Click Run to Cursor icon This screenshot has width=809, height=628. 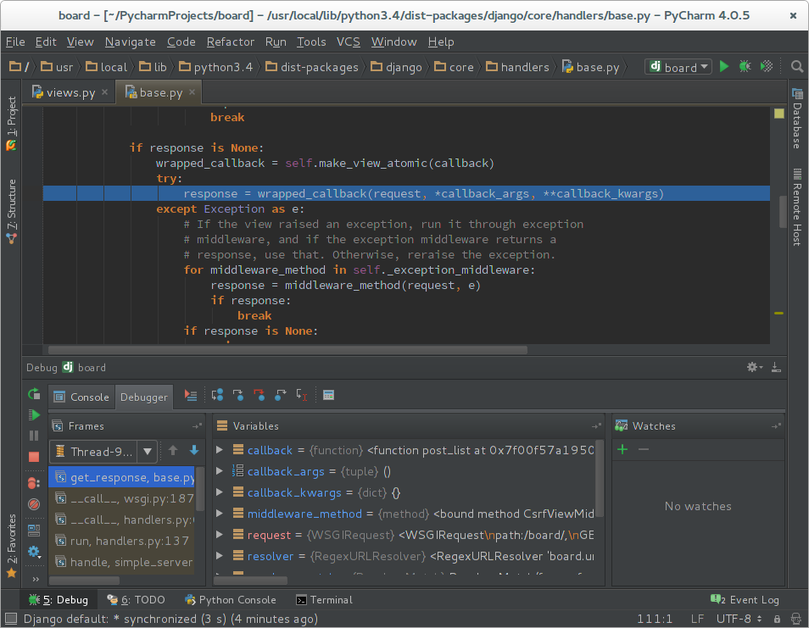302,395
